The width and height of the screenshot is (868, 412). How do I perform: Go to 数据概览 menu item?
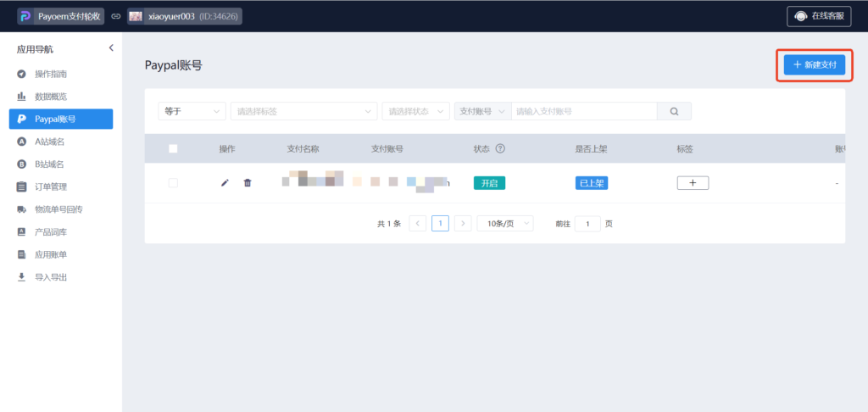(x=51, y=97)
